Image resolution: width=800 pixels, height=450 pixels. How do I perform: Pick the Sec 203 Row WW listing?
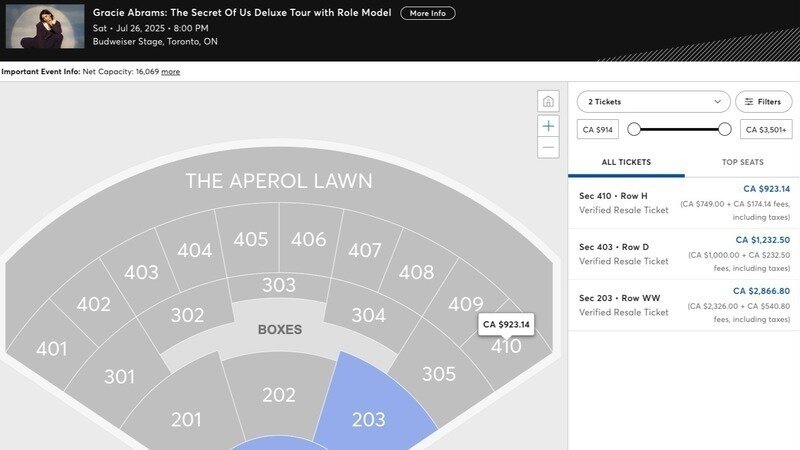(684, 305)
